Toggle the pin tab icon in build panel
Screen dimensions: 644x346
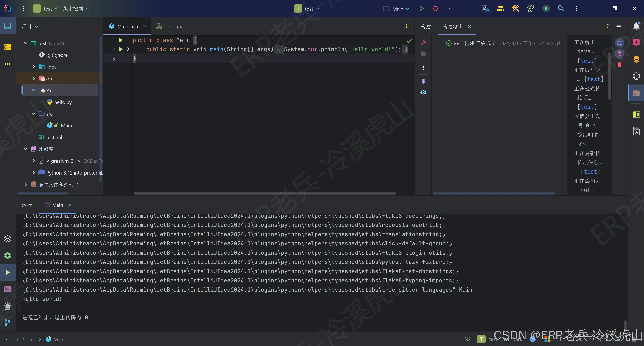[x=423, y=81]
